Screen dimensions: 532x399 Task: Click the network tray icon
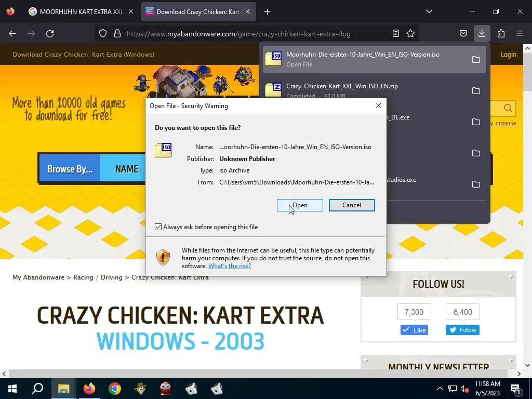coord(453,389)
